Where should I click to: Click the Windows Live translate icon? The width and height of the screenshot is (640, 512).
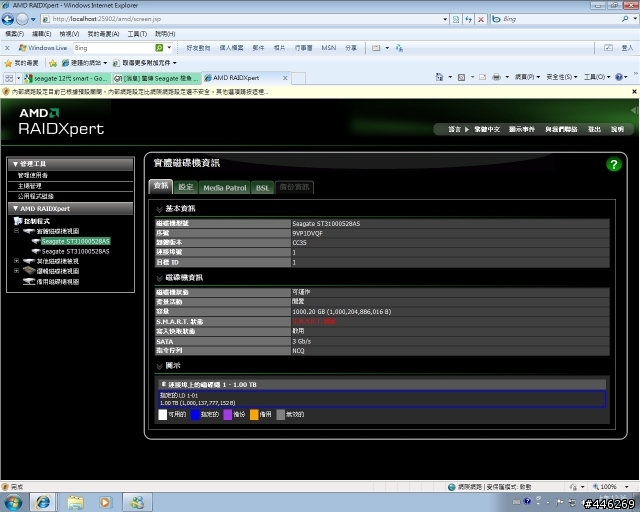tap(399, 48)
